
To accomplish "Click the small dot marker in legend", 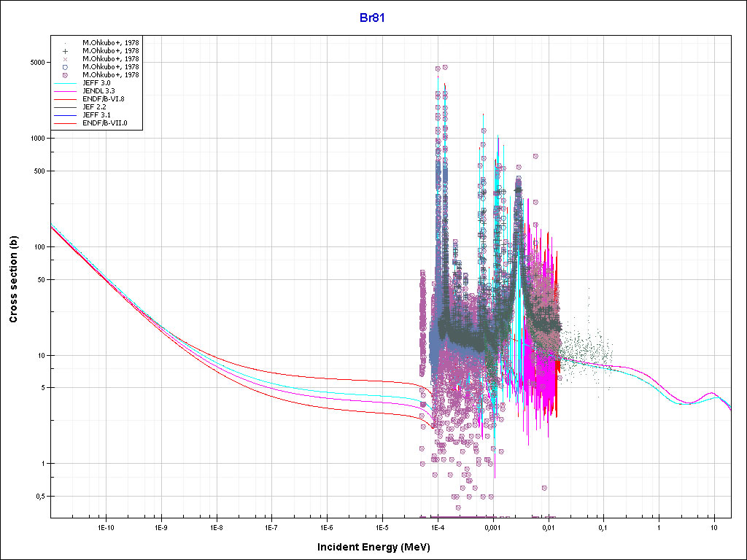I will tap(65, 42).
